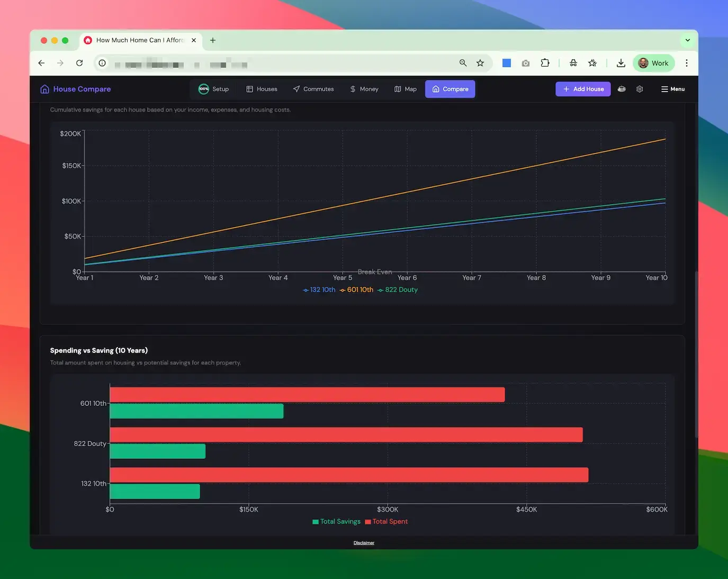Toggle Total Savings in bar chart legend
This screenshot has height=579, width=728.
point(337,521)
